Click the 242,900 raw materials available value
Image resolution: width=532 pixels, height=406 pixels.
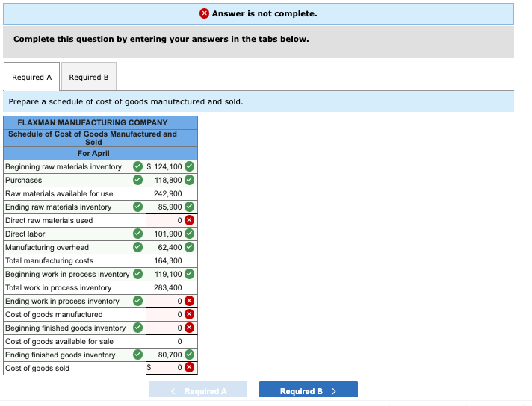point(167,193)
